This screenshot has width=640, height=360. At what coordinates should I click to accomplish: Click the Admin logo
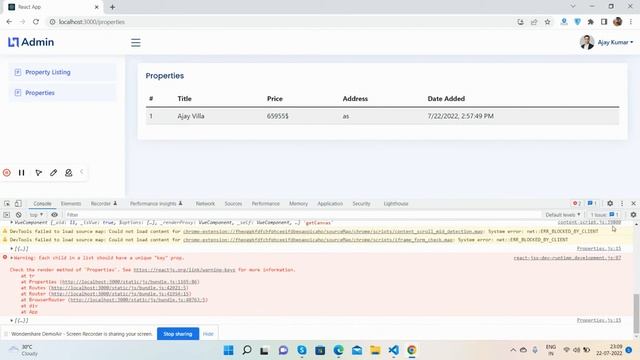click(31, 42)
